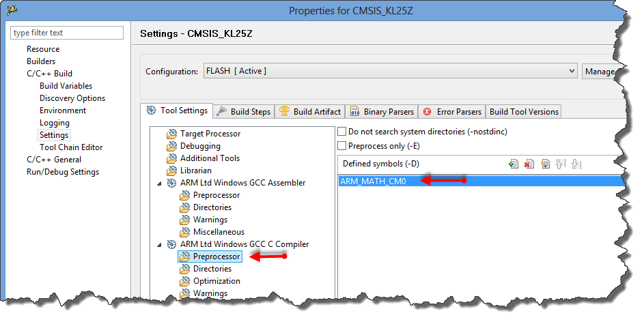Click the Add defined symbol icon
Viewport: 644px width, 322px height.
point(514,164)
